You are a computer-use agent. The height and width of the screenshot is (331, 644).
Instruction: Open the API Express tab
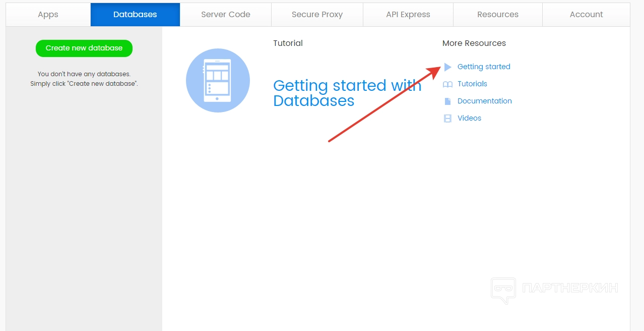(408, 15)
